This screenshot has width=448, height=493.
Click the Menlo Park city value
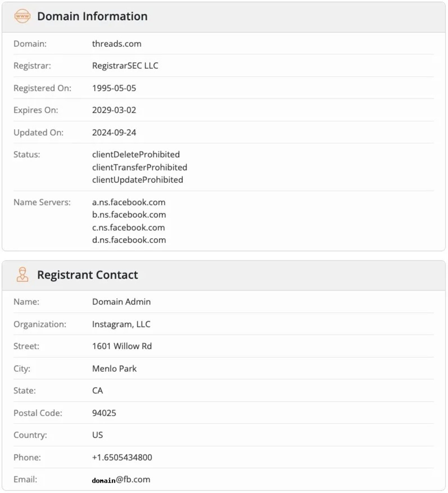click(x=114, y=369)
